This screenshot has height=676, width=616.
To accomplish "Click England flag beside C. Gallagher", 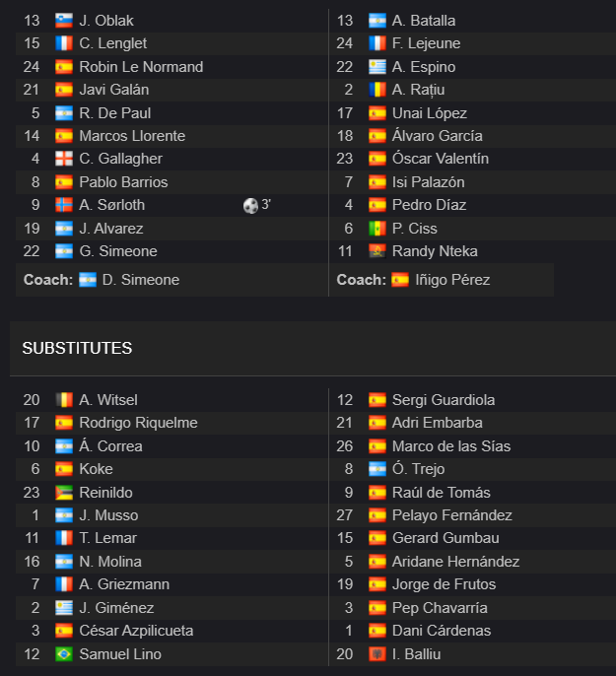I will (x=64, y=159).
